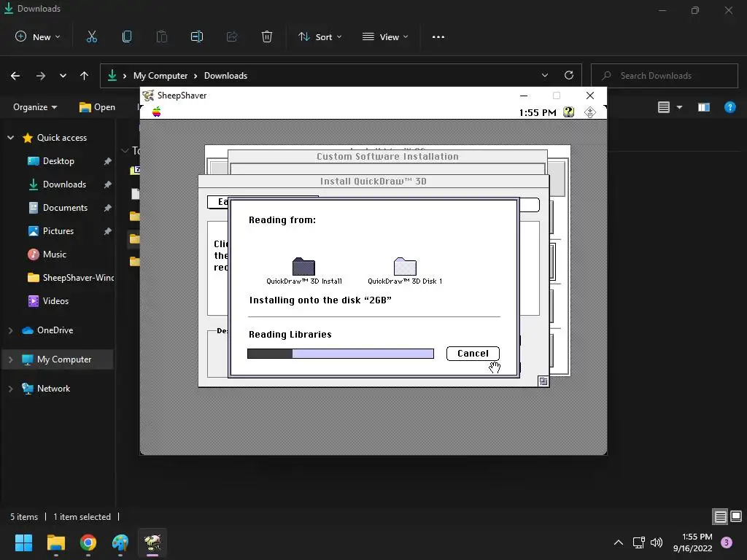Click My Computer in the address breadcrumb

point(160,76)
